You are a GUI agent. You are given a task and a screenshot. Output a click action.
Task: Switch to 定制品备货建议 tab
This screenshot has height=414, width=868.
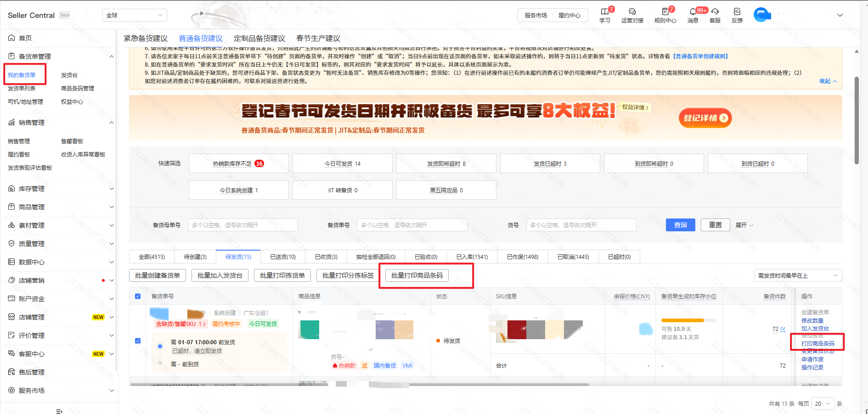coord(259,38)
